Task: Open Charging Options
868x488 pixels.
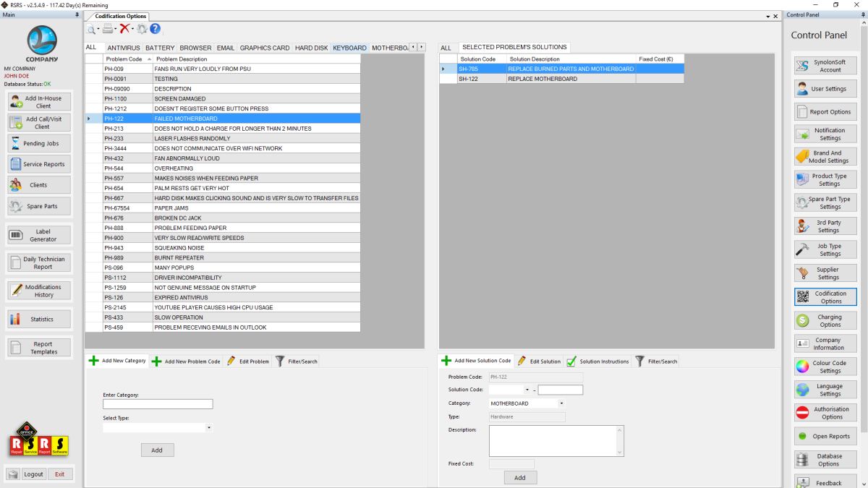Action: coord(825,320)
